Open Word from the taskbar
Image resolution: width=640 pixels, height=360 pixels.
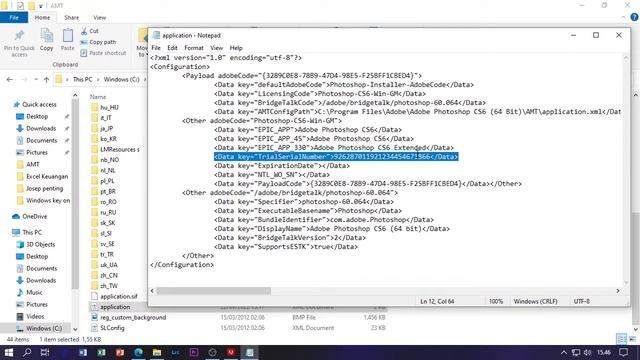point(83,352)
